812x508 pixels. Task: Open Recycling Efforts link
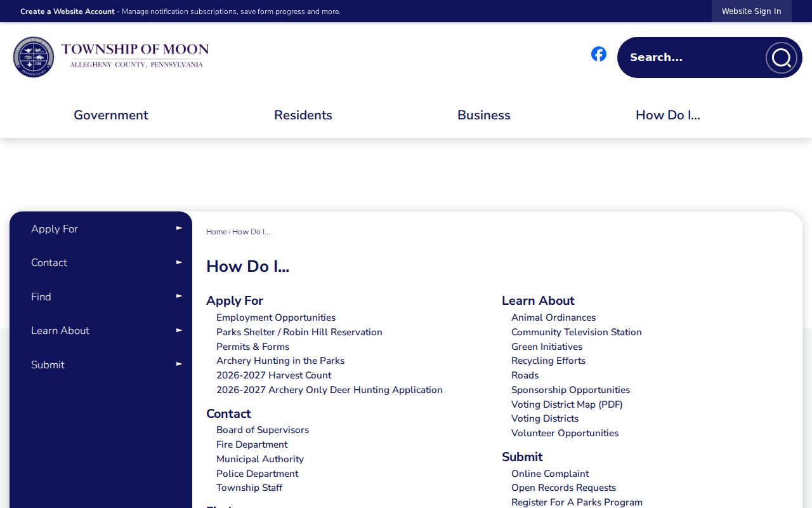(x=549, y=361)
